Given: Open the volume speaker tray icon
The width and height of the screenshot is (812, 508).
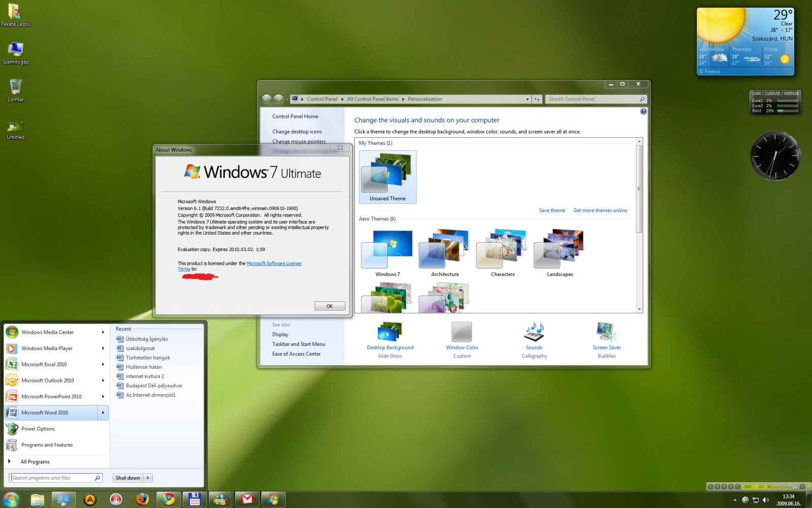Looking at the screenshot, I should [x=766, y=500].
